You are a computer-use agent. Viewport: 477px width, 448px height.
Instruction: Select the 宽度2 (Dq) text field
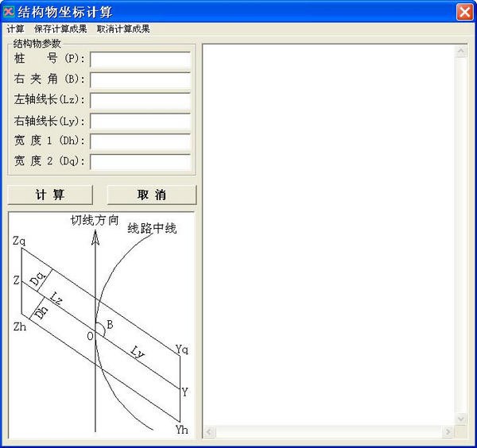140,162
